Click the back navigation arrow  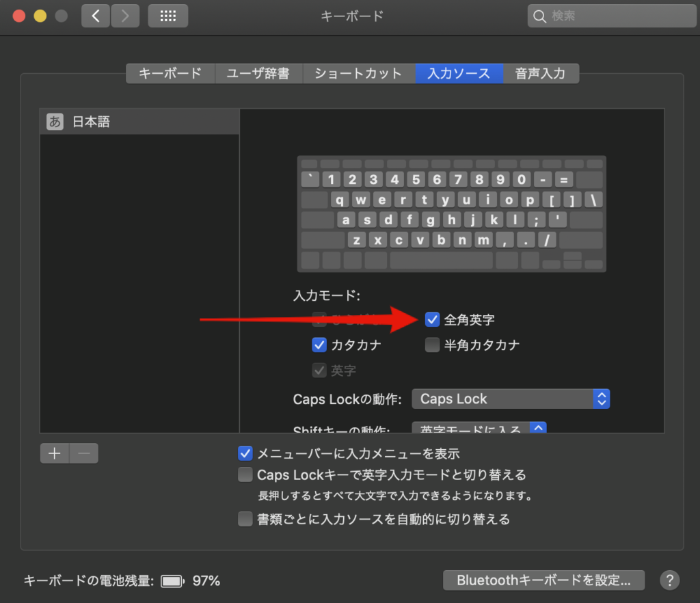pyautogui.click(x=95, y=16)
